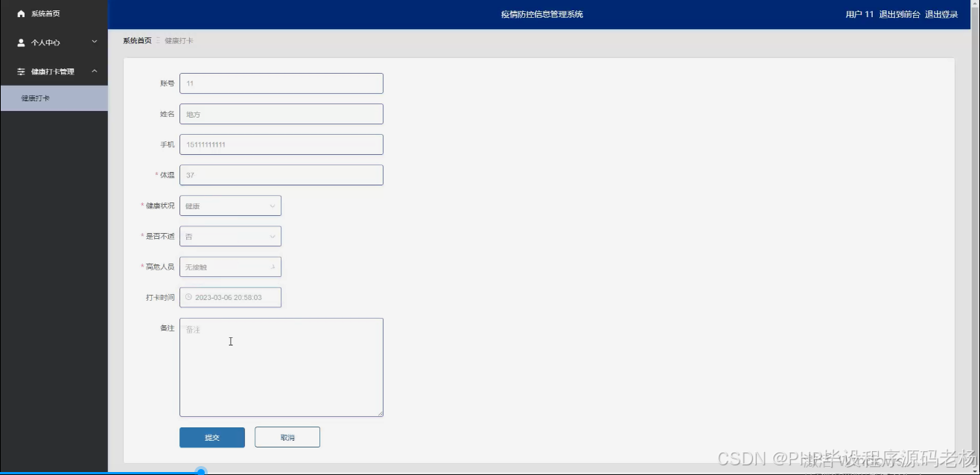This screenshot has width=980, height=475.
Task: Click the 退出到前台 link
Action: [900, 14]
